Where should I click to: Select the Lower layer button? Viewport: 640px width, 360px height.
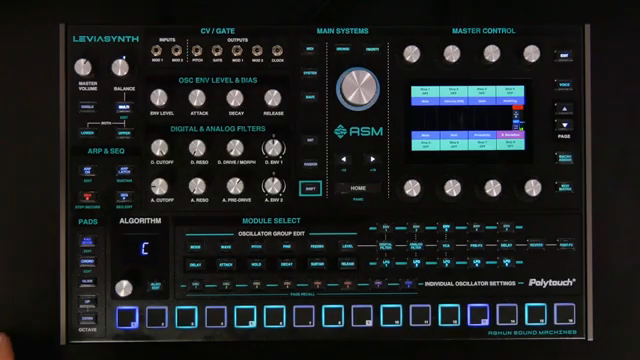click(x=87, y=133)
